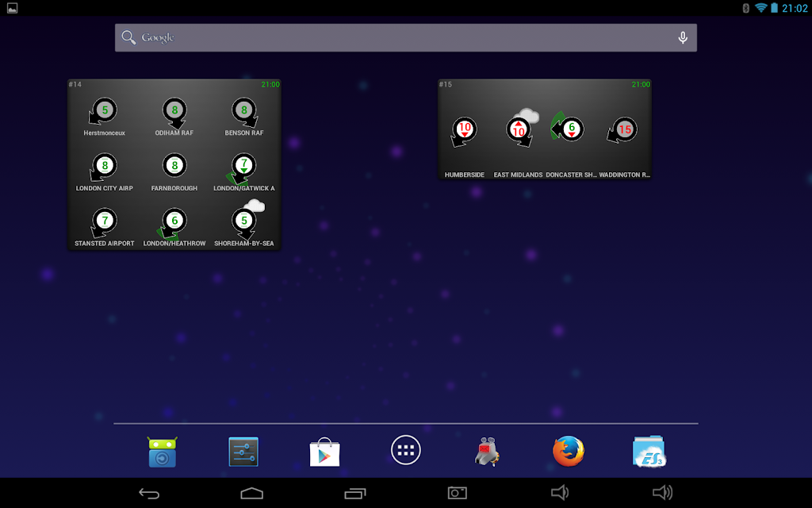
Task: Open the app drawer
Action: point(405,450)
